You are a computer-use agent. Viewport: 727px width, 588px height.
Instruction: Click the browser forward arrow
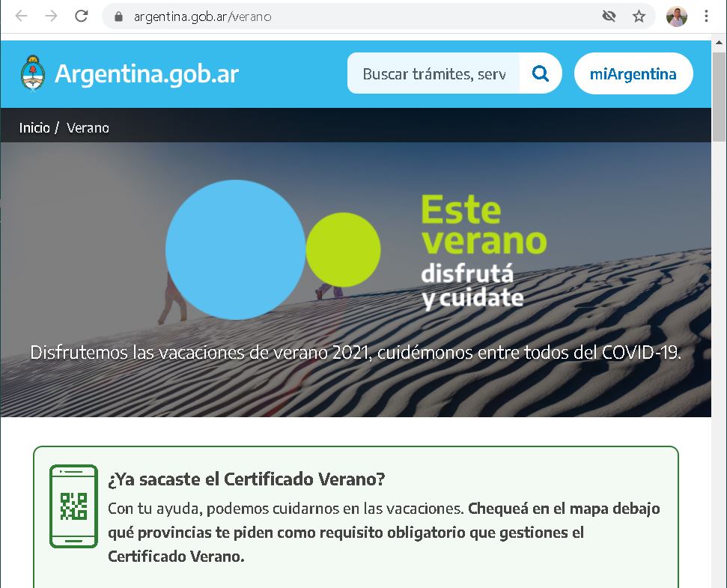click(x=51, y=16)
